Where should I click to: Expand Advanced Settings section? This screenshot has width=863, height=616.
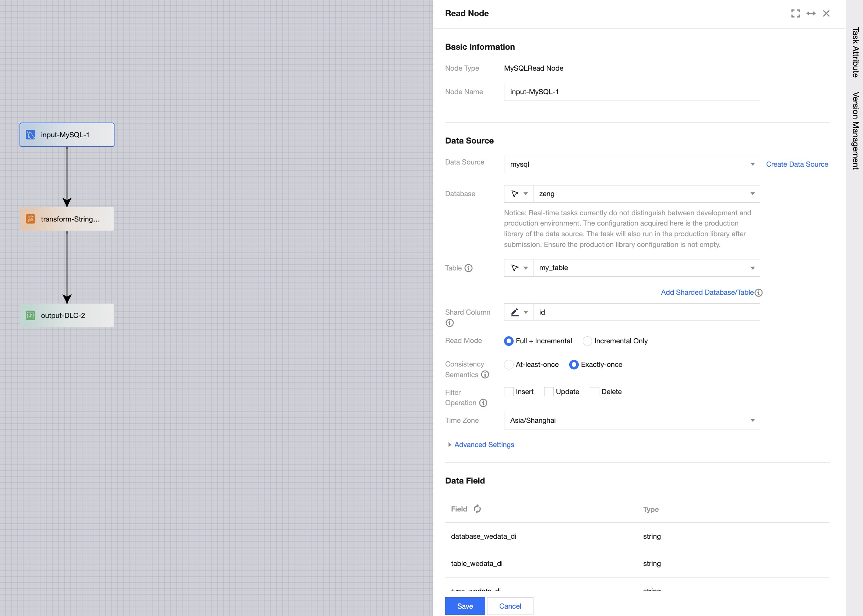[483, 445]
